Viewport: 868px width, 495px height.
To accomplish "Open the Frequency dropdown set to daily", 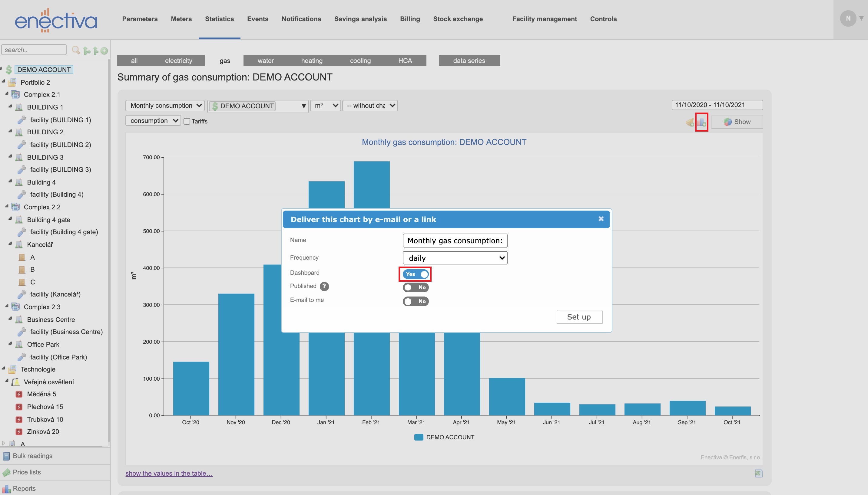I will [x=455, y=258].
